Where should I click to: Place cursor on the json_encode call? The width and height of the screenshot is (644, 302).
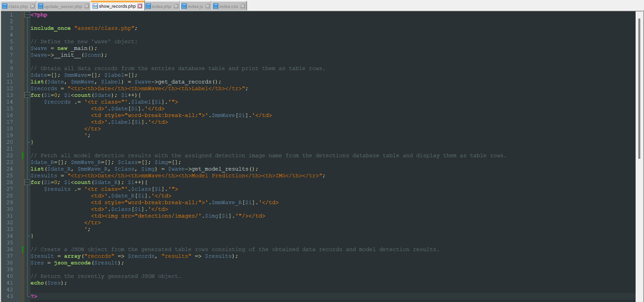point(72,263)
